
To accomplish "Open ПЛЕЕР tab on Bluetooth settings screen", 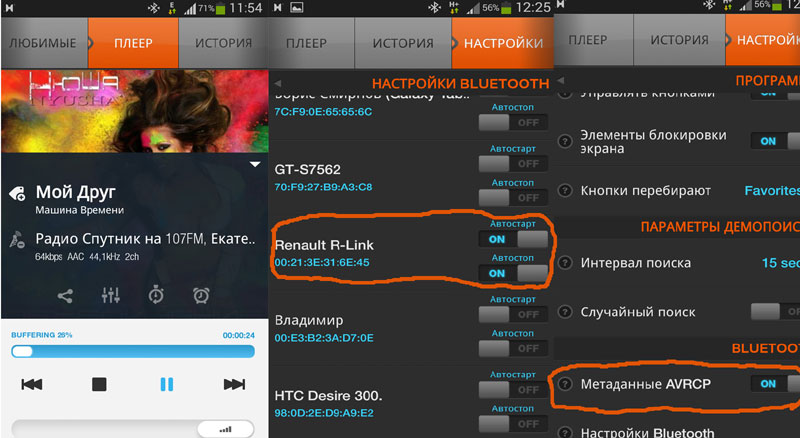I will click(311, 43).
